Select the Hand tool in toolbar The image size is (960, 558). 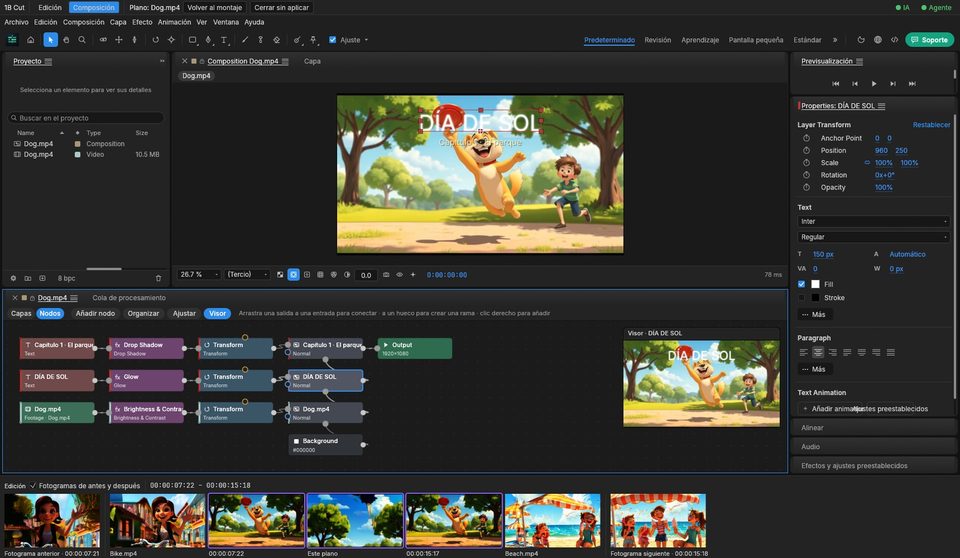(66, 40)
